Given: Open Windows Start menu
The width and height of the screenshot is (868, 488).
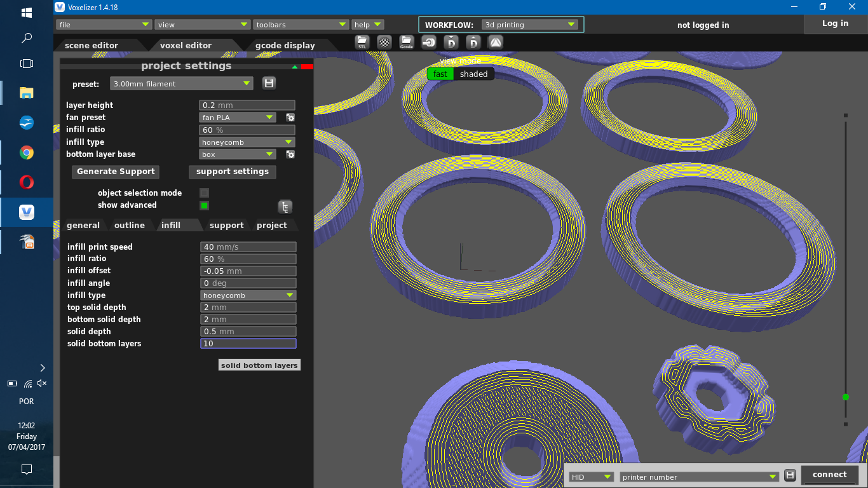Looking at the screenshot, I should pos(27,12).
